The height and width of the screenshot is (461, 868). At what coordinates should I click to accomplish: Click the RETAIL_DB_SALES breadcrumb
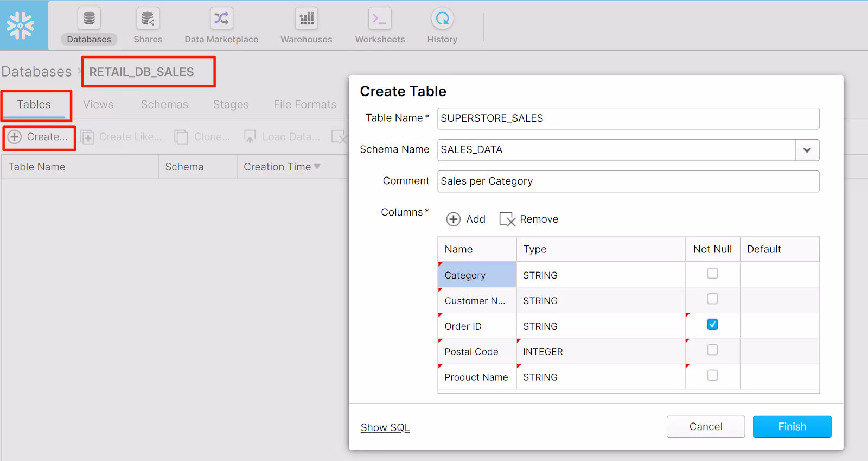click(142, 72)
